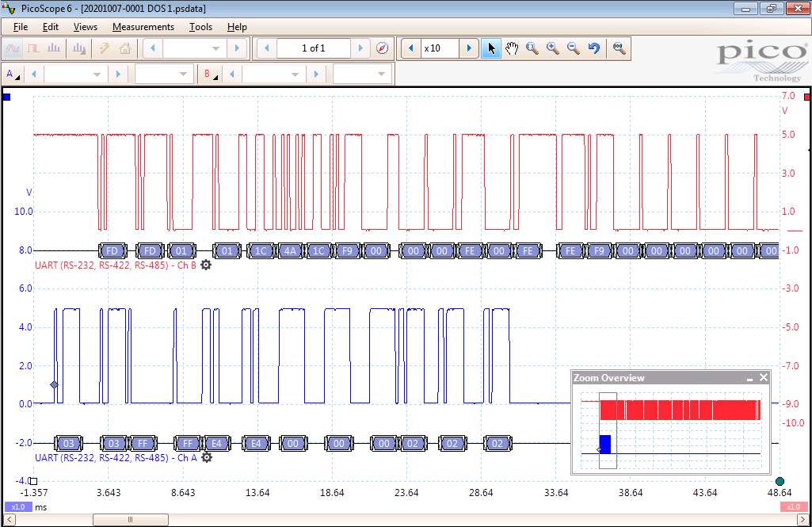Decrease Channel B input range
This screenshot has width=812, height=527.
click(x=231, y=74)
